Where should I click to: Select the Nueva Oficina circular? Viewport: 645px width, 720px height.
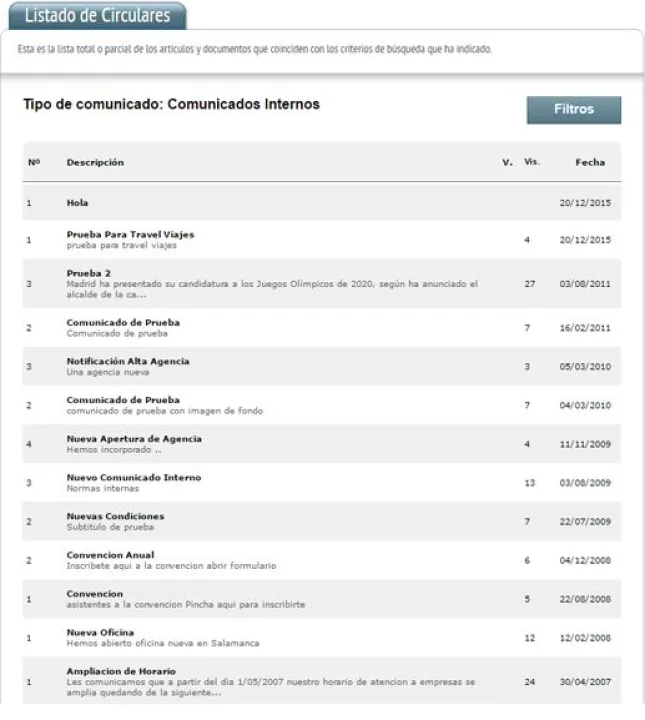100,632
